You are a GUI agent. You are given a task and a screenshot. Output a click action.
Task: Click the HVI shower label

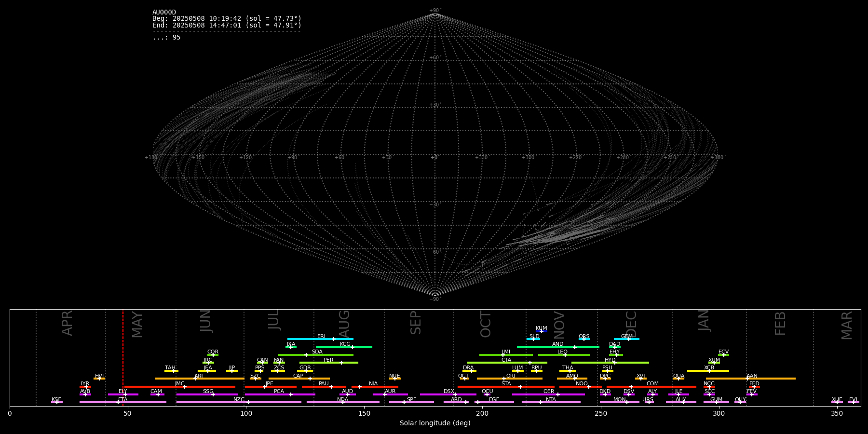99,376
